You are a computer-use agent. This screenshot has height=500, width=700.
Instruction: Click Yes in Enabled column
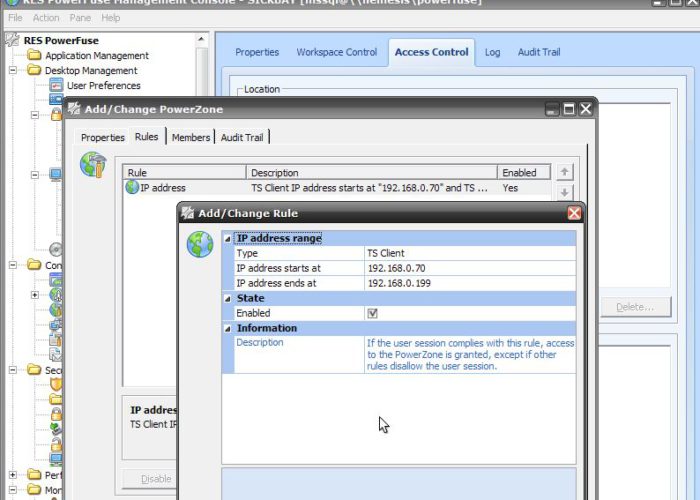tap(510, 188)
